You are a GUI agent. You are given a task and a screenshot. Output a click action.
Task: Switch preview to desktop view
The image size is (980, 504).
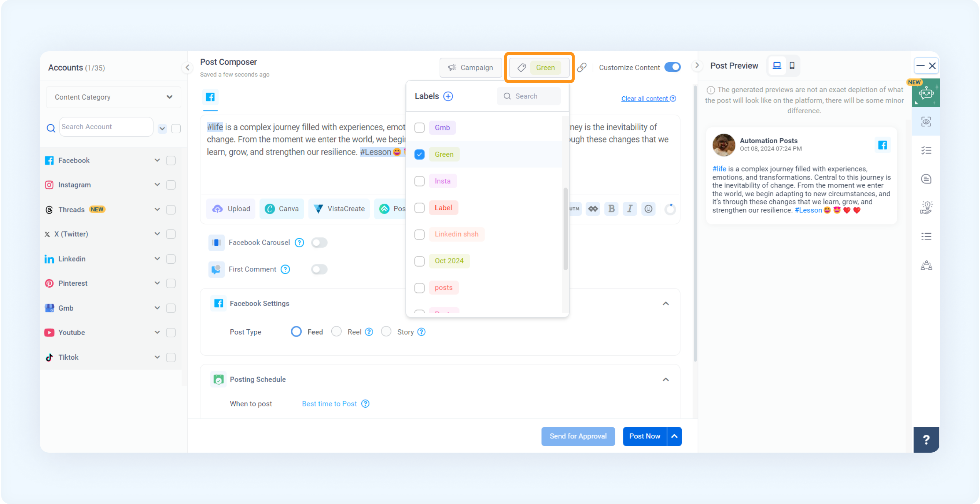777,66
